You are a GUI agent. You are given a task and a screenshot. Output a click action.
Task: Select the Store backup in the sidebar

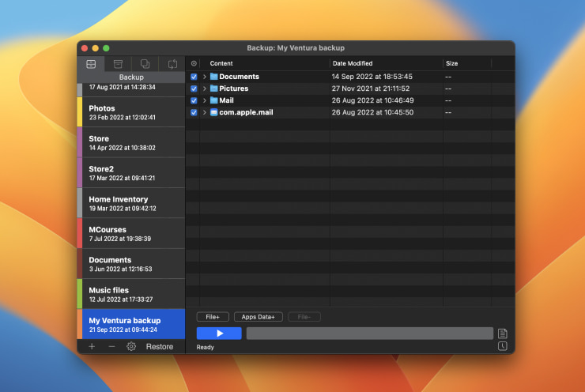coord(131,142)
